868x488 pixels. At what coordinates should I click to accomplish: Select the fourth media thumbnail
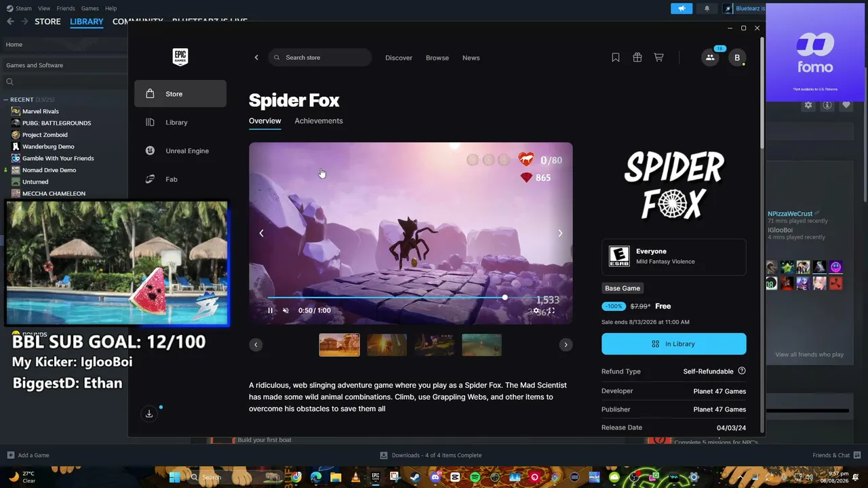(482, 344)
